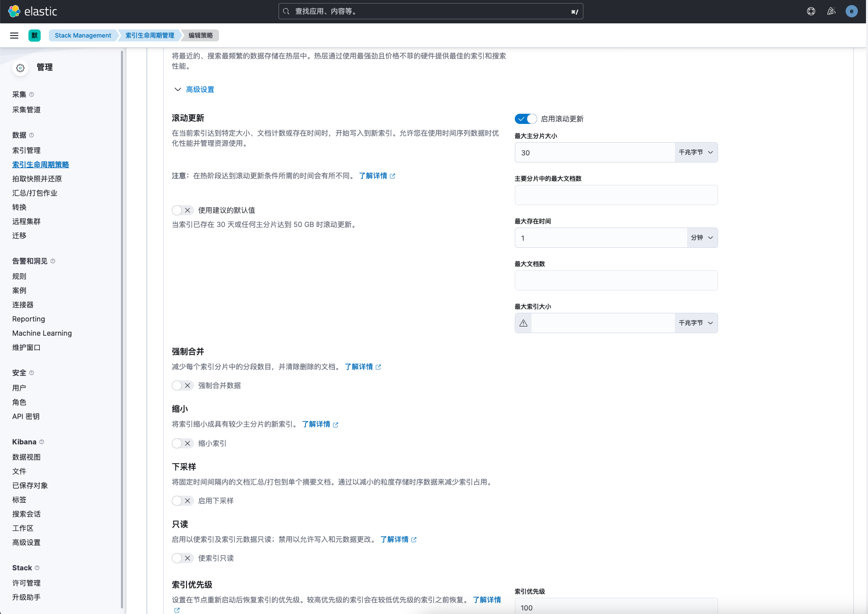Open 采集管道 in sidebar
This screenshot has height=614, width=868.
click(x=26, y=110)
